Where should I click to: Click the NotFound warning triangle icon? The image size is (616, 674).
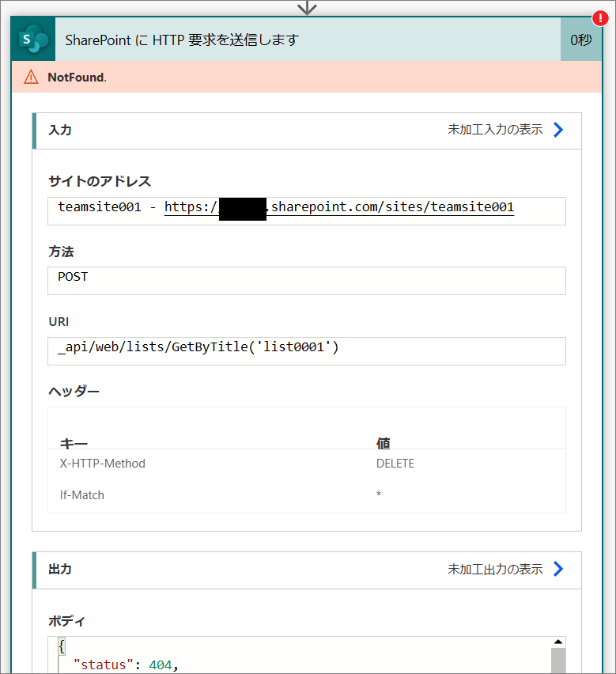(31, 78)
